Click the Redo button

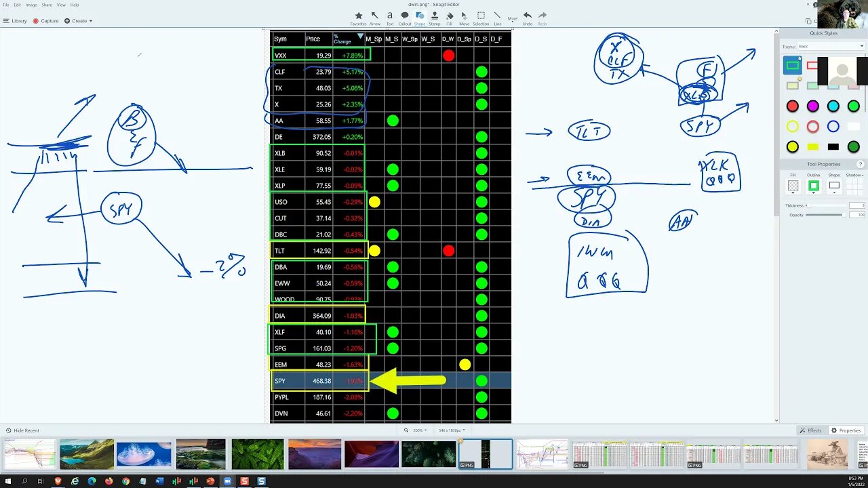coord(542,18)
